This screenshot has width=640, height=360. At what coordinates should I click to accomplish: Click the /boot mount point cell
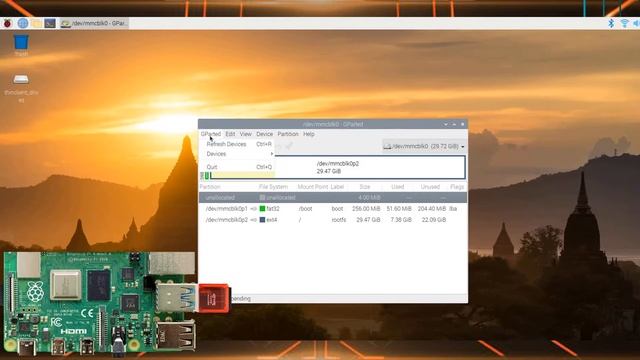coord(305,209)
